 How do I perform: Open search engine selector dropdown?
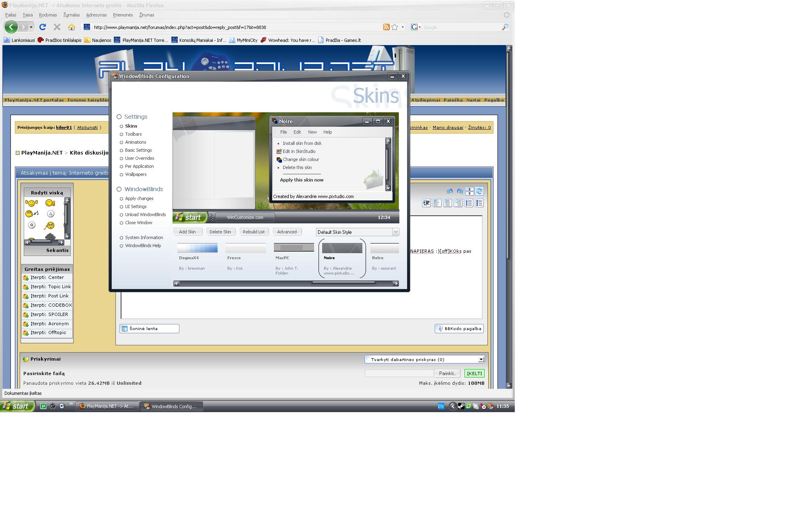[x=416, y=27]
